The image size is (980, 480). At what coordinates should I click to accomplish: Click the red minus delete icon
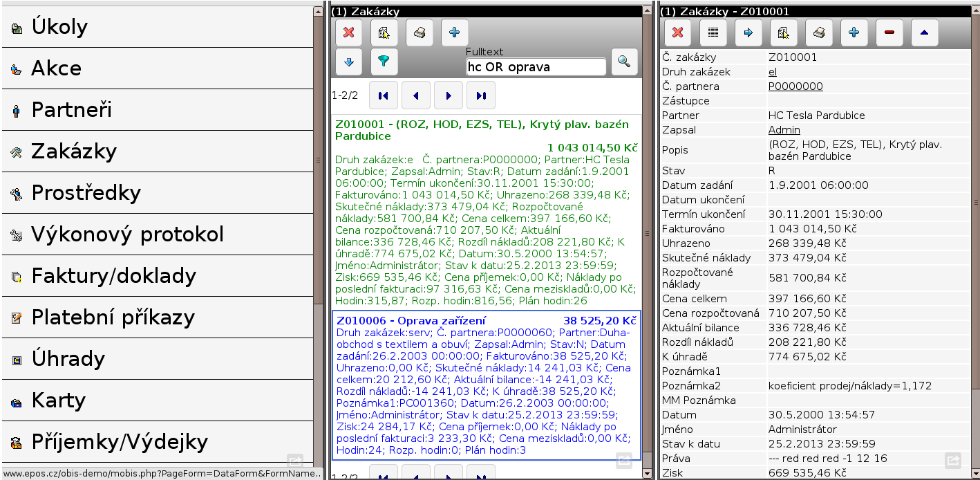(x=889, y=33)
